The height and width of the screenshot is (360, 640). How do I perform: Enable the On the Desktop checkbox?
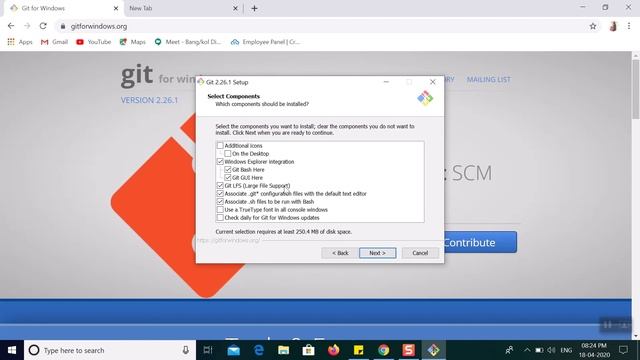click(228, 153)
